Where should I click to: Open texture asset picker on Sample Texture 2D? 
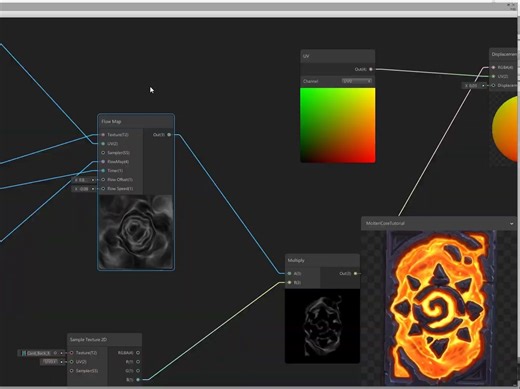click(55, 353)
